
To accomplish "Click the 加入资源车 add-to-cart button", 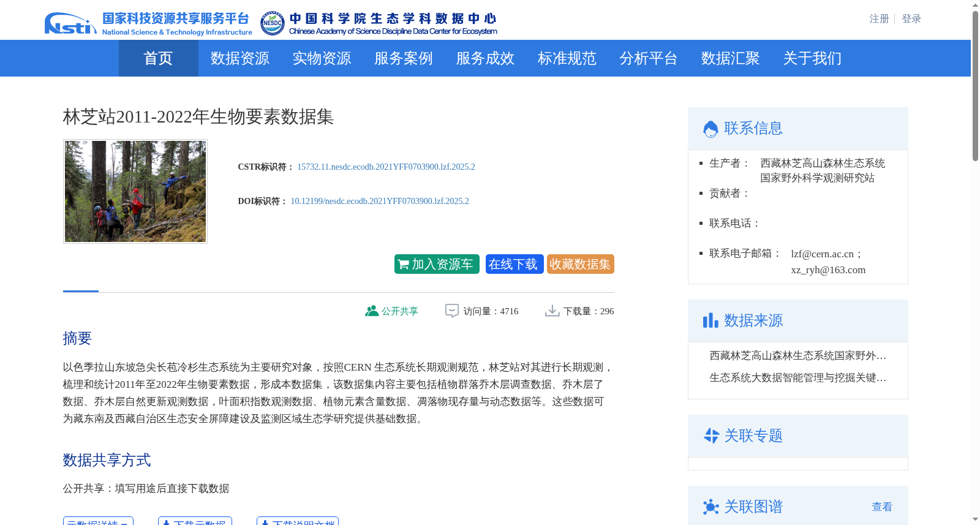I will coord(437,264).
